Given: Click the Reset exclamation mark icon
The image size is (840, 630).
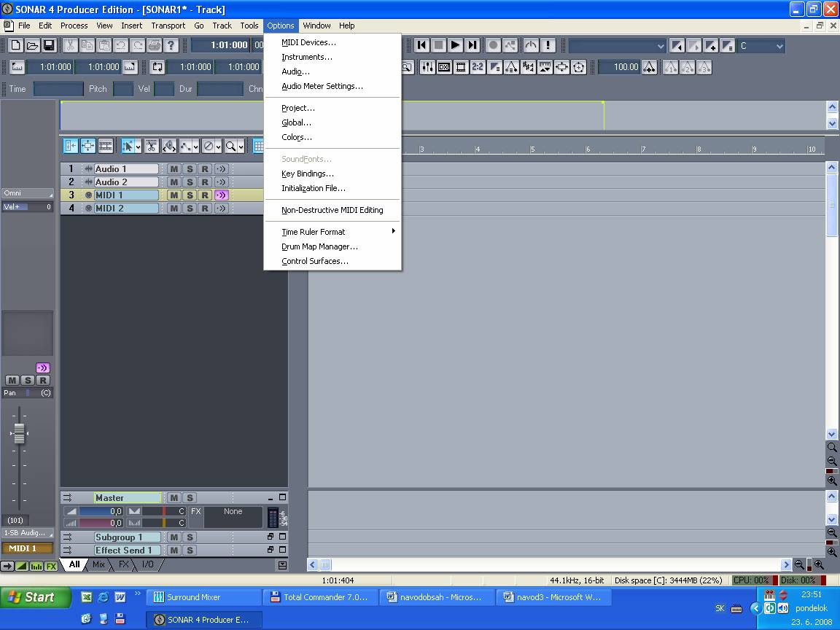Looking at the screenshot, I should tap(548, 45).
